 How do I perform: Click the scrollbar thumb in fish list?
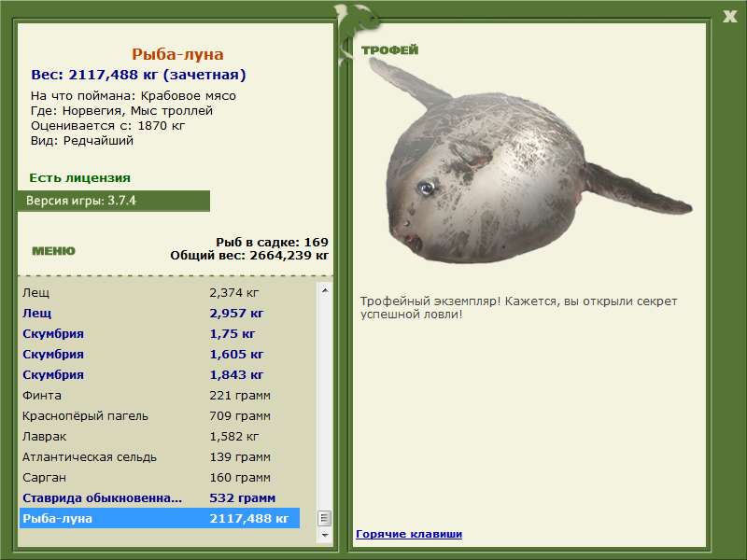tap(325, 518)
